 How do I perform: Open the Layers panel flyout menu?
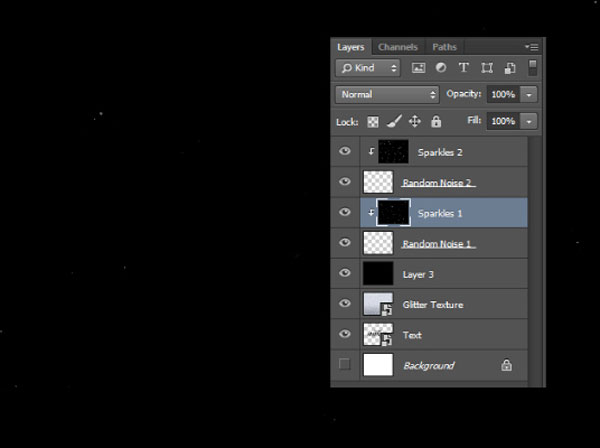532,47
